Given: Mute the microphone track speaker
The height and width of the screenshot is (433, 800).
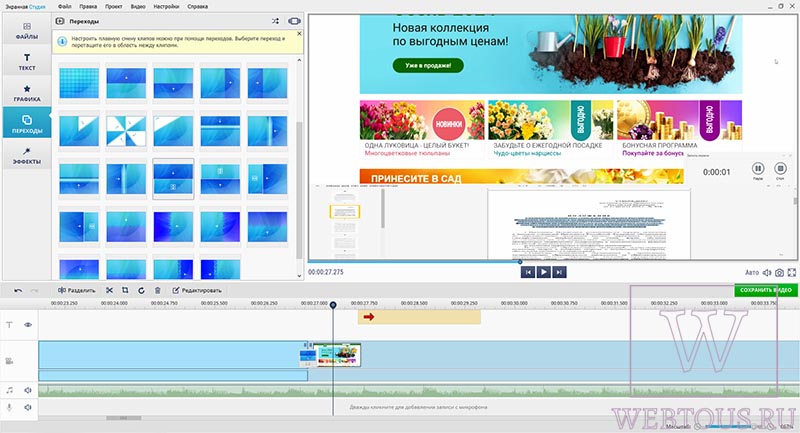Looking at the screenshot, I should [x=28, y=407].
